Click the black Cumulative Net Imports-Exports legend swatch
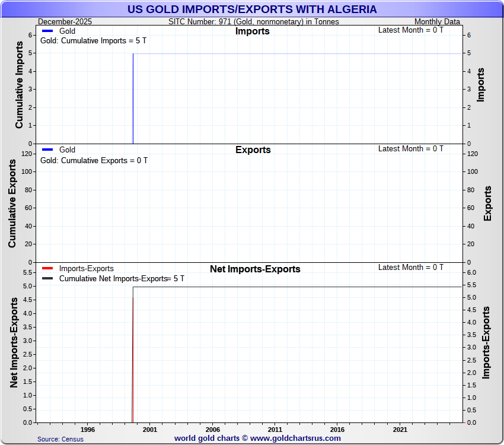The width and height of the screenshot is (504, 445). tap(47, 278)
